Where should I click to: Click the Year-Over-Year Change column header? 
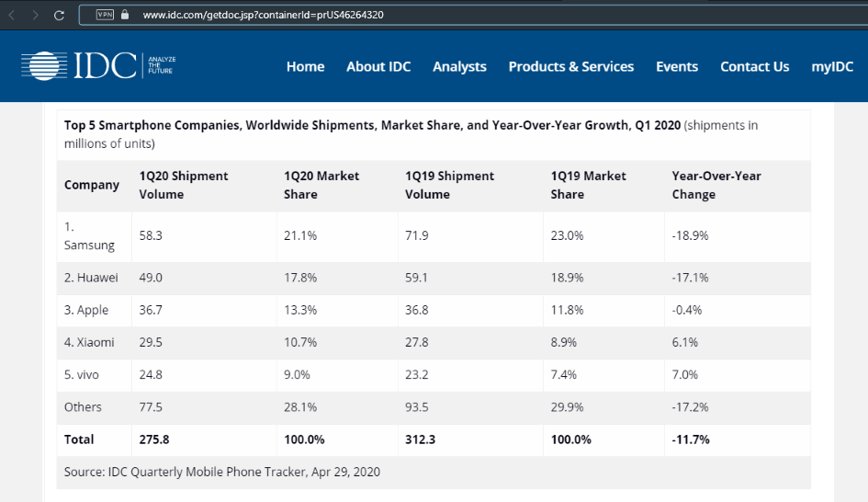tap(716, 185)
